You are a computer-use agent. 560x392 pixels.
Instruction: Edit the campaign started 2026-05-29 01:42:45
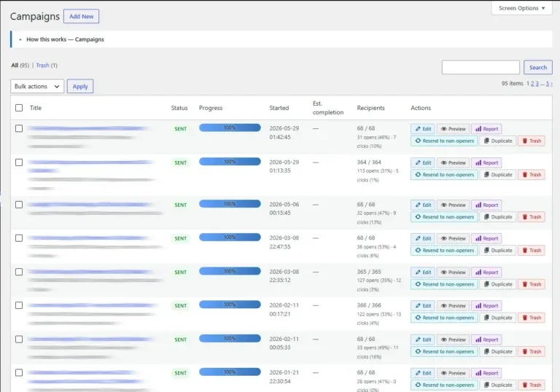click(423, 129)
